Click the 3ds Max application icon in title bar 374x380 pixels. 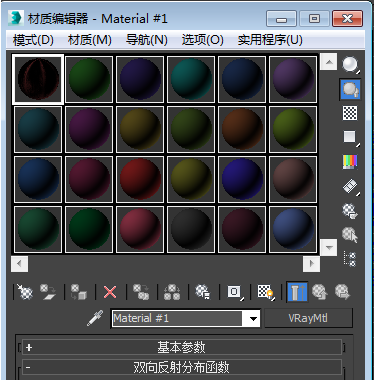16,18
